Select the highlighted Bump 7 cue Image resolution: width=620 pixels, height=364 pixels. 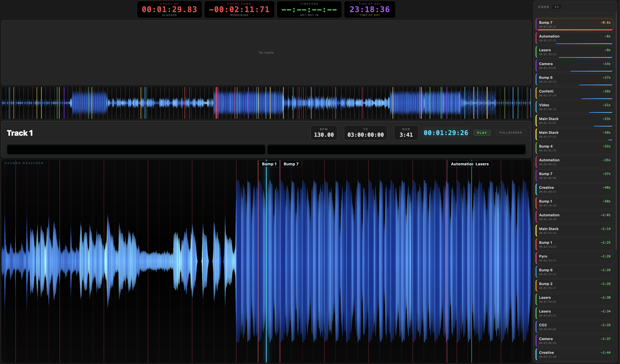[x=574, y=24]
